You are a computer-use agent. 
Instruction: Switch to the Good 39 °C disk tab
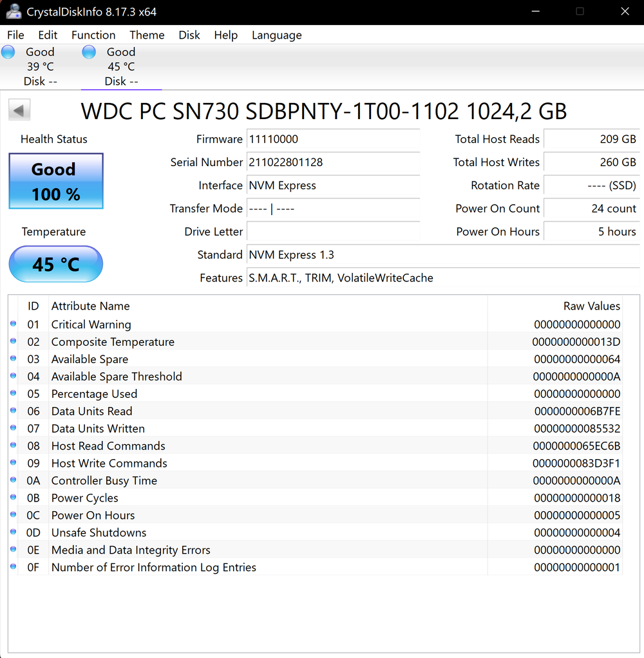[41, 66]
